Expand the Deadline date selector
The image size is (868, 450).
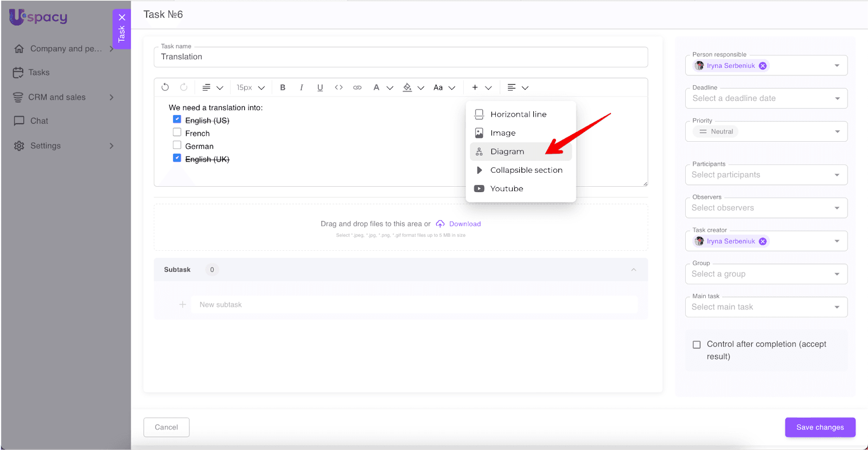pyautogui.click(x=766, y=98)
